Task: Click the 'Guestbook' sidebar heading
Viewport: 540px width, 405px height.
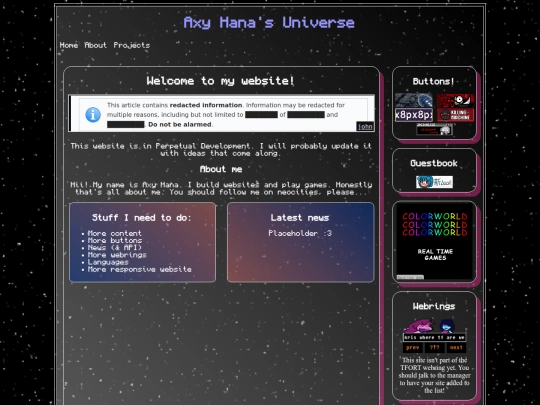Action: [x=434, y=163]
